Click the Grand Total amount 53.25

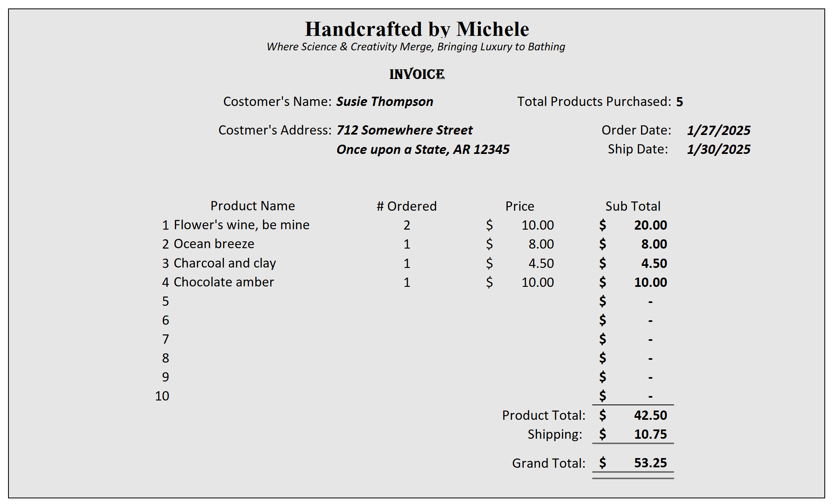pyautogui.click(x=650, y=463)
